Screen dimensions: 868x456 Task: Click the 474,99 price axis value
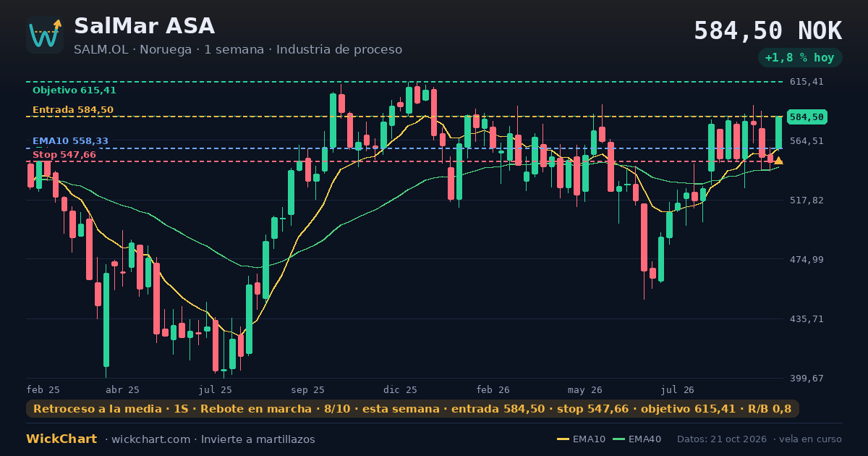pyautogui.click(x=807, y=260)
